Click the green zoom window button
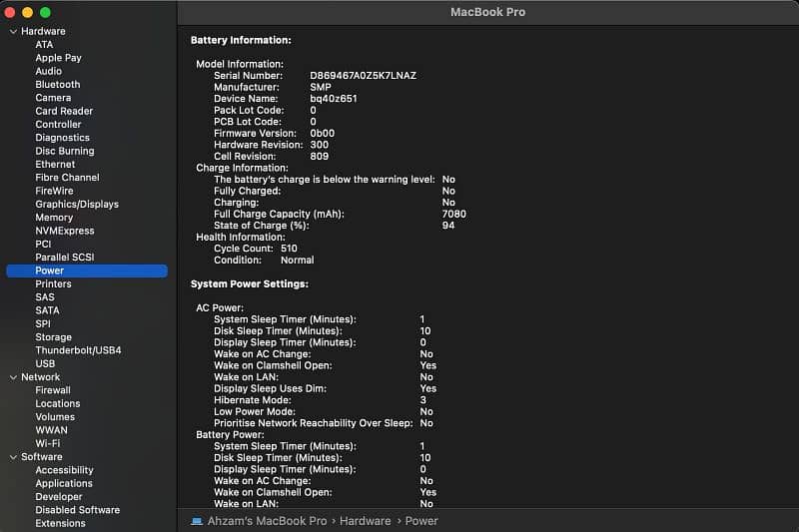 point(45,12)
